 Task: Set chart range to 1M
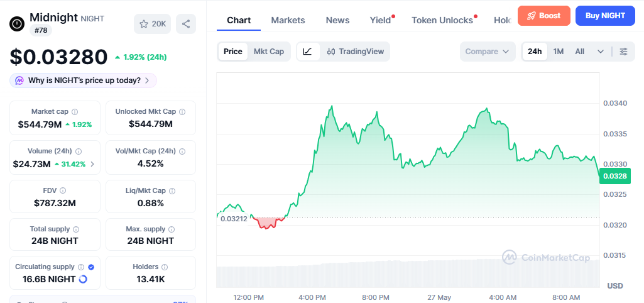click(x=558, y=52)
